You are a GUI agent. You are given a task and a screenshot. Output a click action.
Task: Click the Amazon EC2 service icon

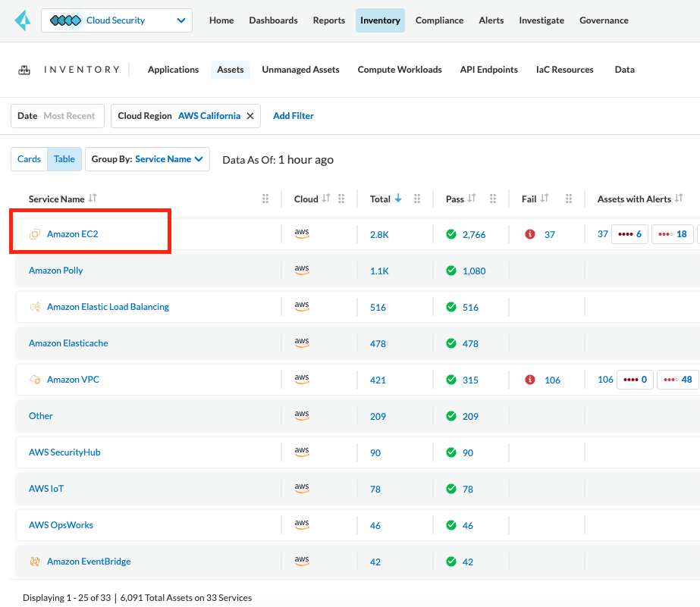point(35,234)
